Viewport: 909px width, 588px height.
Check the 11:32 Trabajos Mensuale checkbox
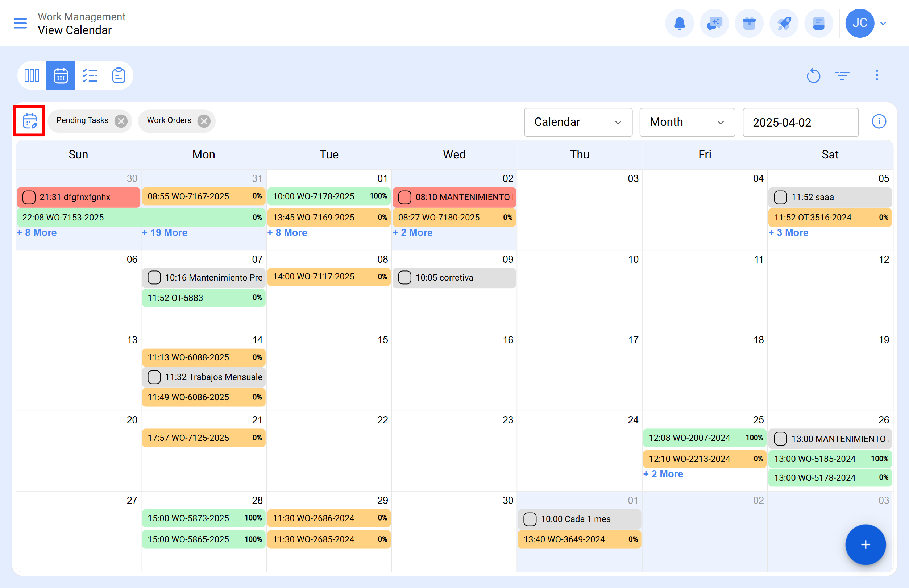(x=154, y=377)
